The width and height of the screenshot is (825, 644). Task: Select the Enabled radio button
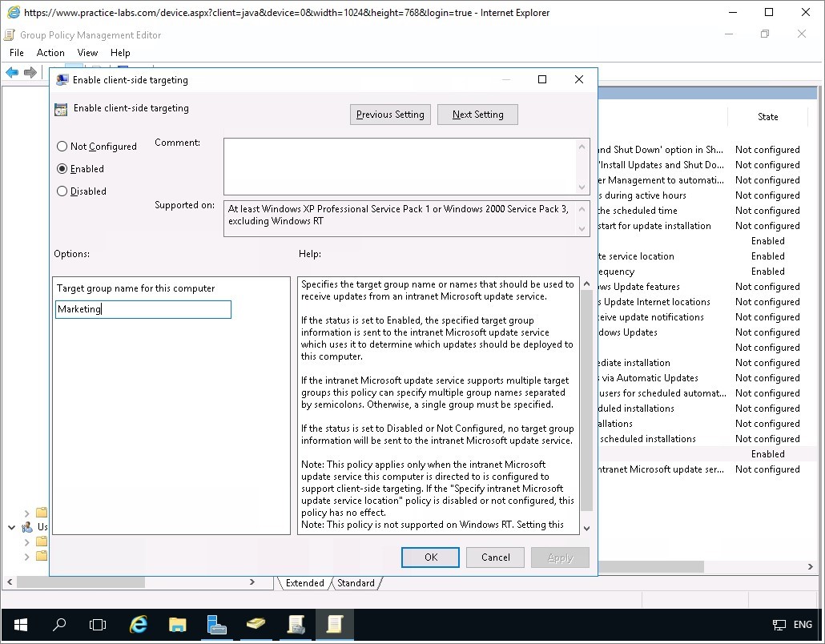tap(62, 169)
